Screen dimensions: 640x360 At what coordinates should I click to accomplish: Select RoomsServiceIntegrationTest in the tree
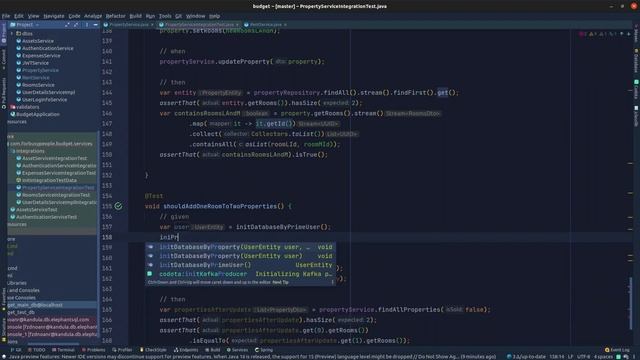(x=56, y=195)
